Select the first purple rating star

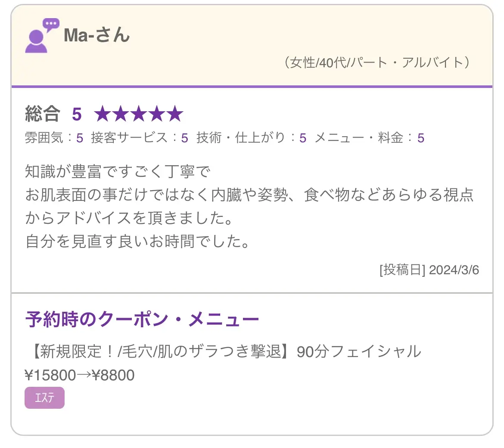[x=103, y=113]
